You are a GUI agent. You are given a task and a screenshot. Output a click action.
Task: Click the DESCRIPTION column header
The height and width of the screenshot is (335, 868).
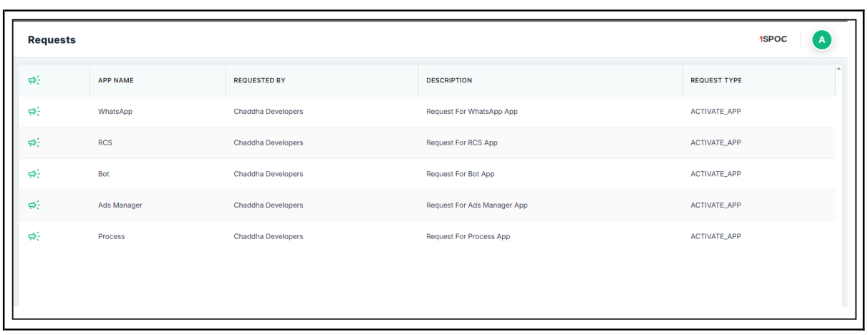click(x=449, y=80)
